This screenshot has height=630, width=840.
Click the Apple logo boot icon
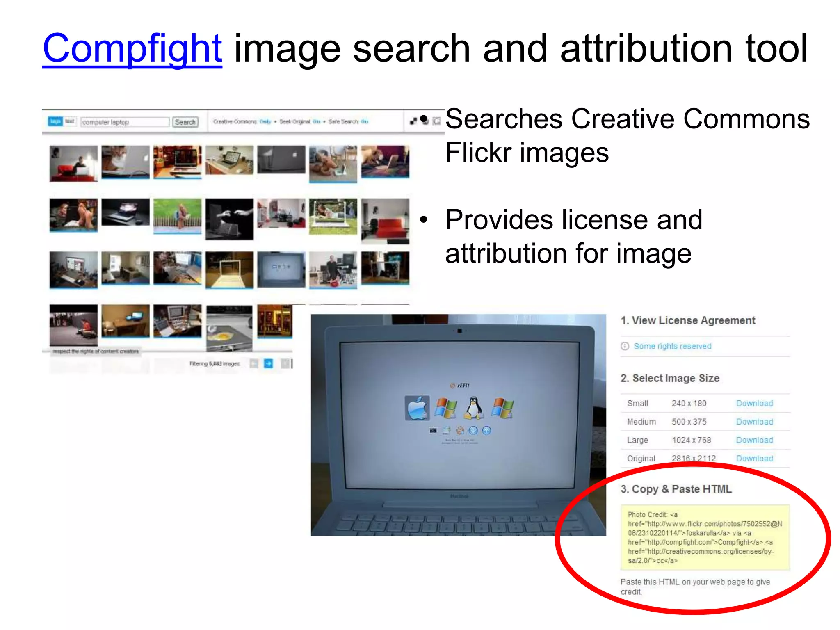click(417, 408)
